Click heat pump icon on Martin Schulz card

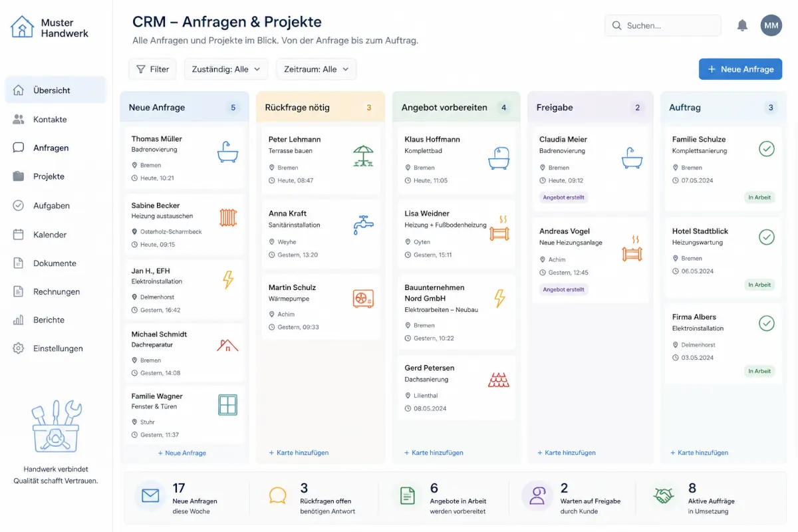363,299
